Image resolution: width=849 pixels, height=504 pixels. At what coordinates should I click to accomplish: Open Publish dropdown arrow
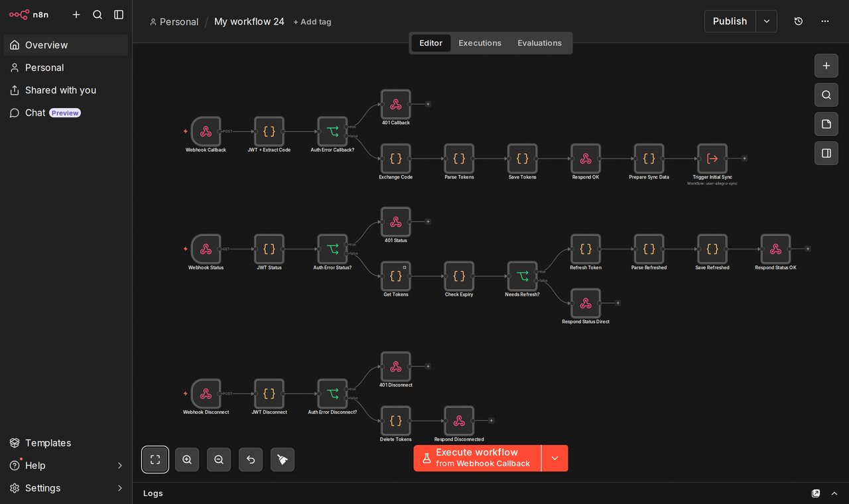coord(767,21)
